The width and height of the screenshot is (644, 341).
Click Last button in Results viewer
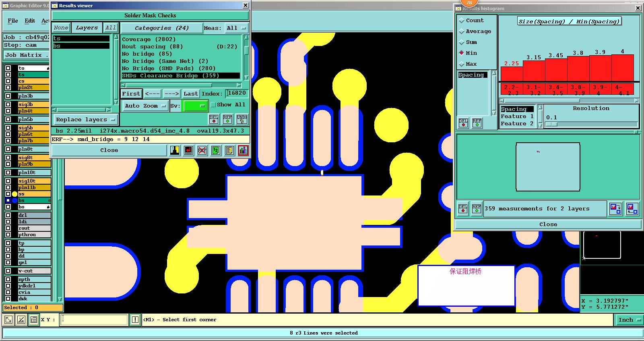(x=191, y=94)
